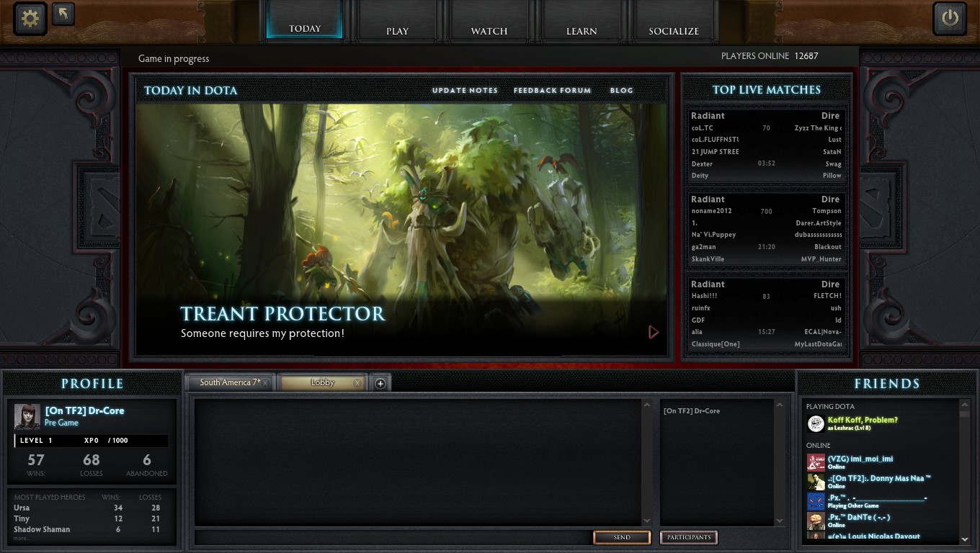This screenshot has width=980, height=553.
Task: Click '[On TF2] Dr-Core' in the participants list
Action: pyautogui.click(x=692, y=411)
